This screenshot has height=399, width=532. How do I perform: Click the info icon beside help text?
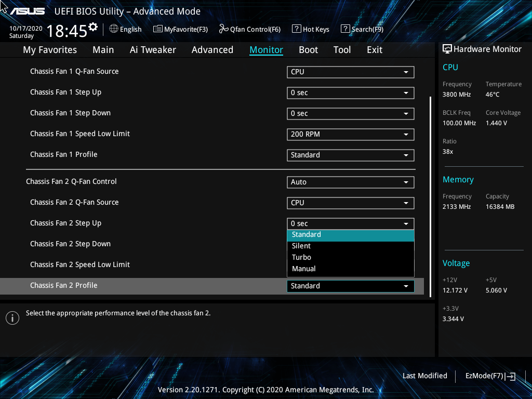click(x=12, y=318)
